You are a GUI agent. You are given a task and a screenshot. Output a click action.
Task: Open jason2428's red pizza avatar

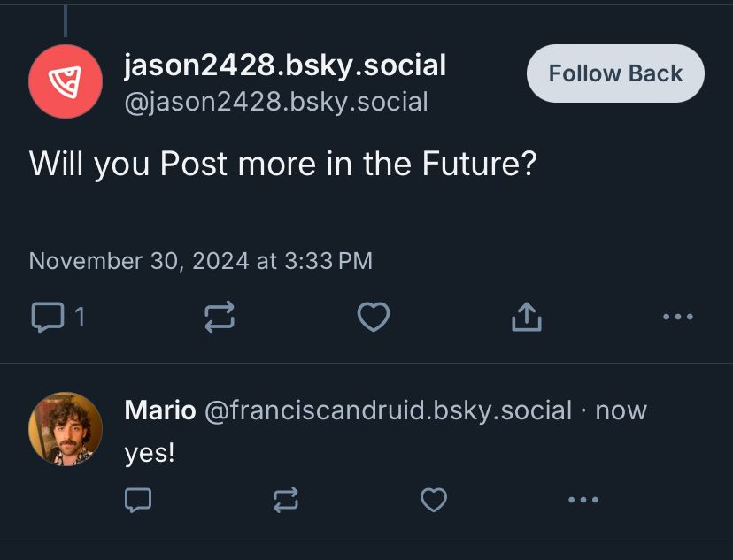[66, 81]
